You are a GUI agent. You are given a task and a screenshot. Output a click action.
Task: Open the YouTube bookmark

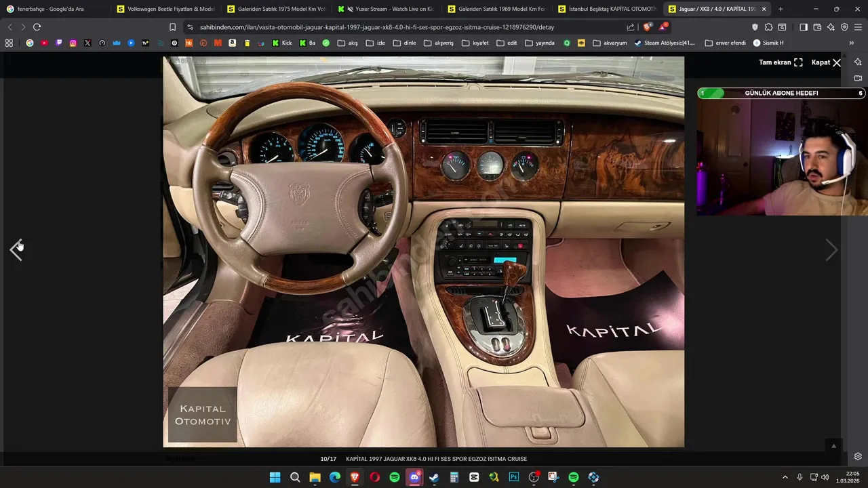pos(44,43)
